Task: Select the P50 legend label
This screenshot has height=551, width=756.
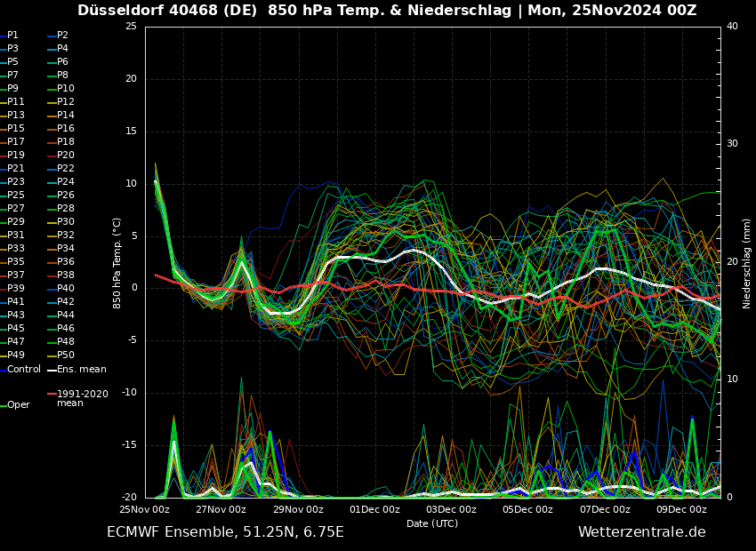Action: tap(66, 355)
